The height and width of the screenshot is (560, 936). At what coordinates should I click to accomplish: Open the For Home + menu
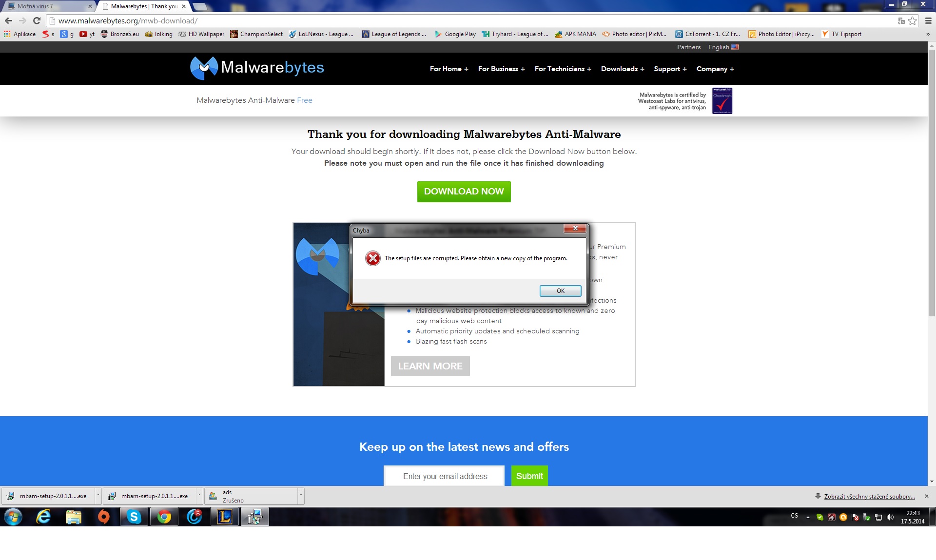click(x=448, y=69)
